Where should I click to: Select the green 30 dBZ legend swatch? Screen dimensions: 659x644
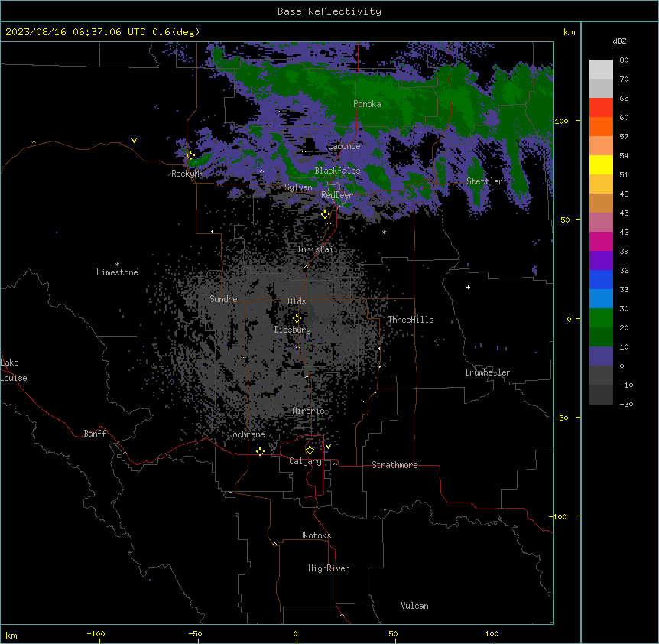tap(601, 318)
